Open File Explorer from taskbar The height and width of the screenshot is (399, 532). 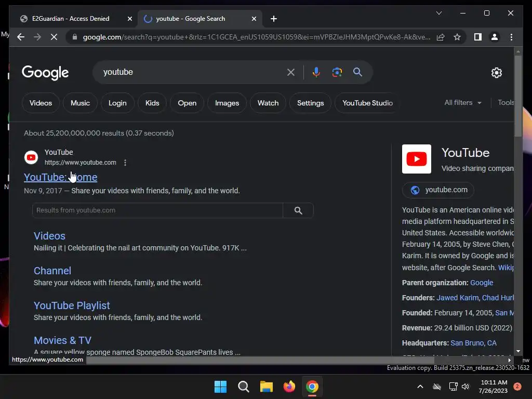coord(267,387)
